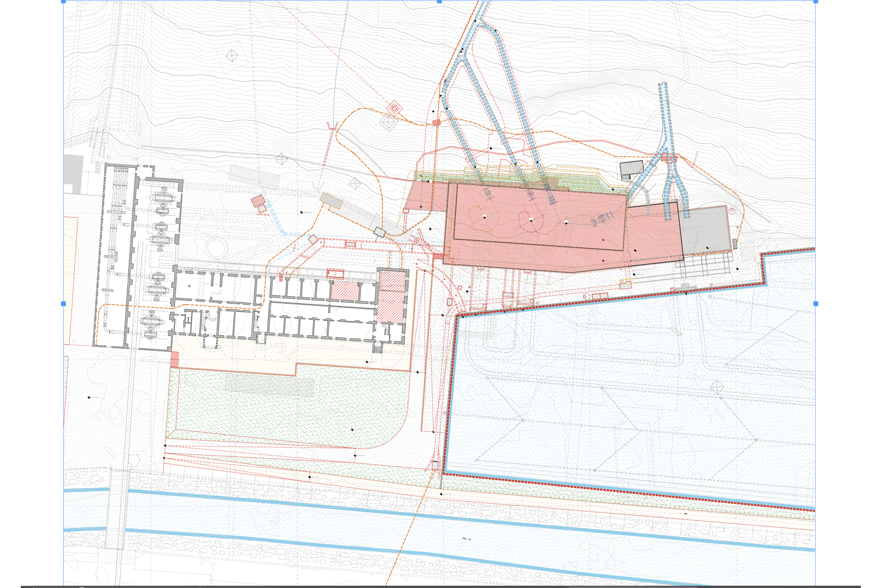Click the top-center blue selection handle
Viewport: 882px width, 588px height.
[439, 2]
